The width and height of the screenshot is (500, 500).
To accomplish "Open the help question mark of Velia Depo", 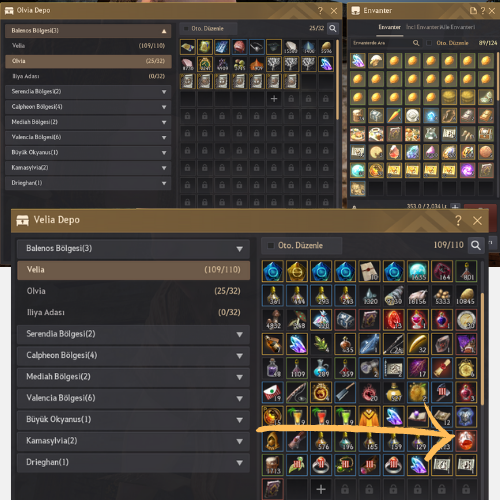I will coord(458,220).
